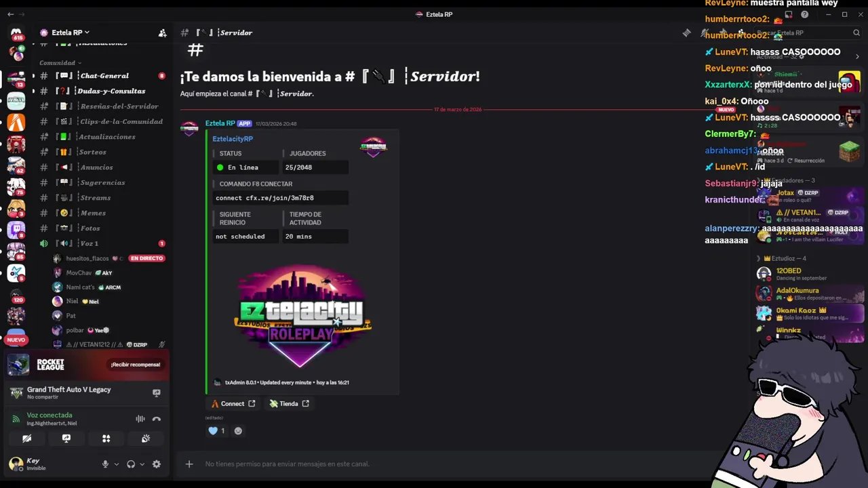Click Nami cat's in voice channel

coord(81,287)
